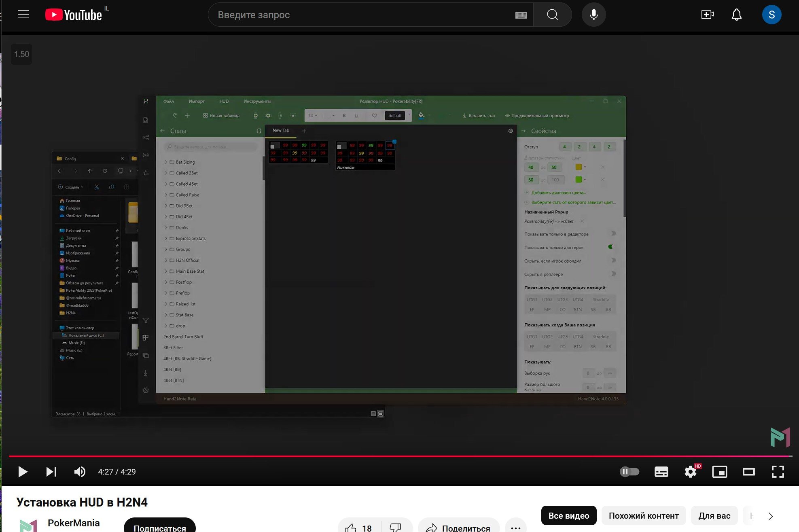Screen dimensions: 799x532
Task: Click the red video progress bar
Action: [401, 456]
